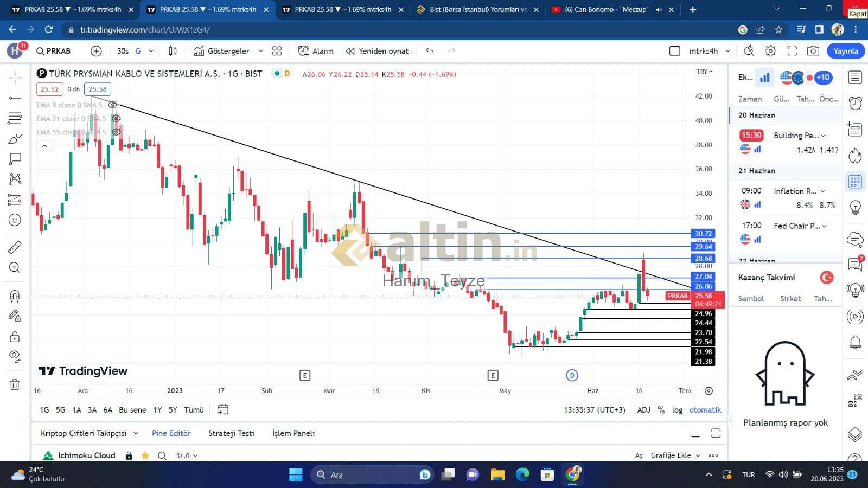Open the ideas lightbulb sidebar icon
Image resolution: width=868 pixels, height=488 pixels.
[x=855, y=207]
